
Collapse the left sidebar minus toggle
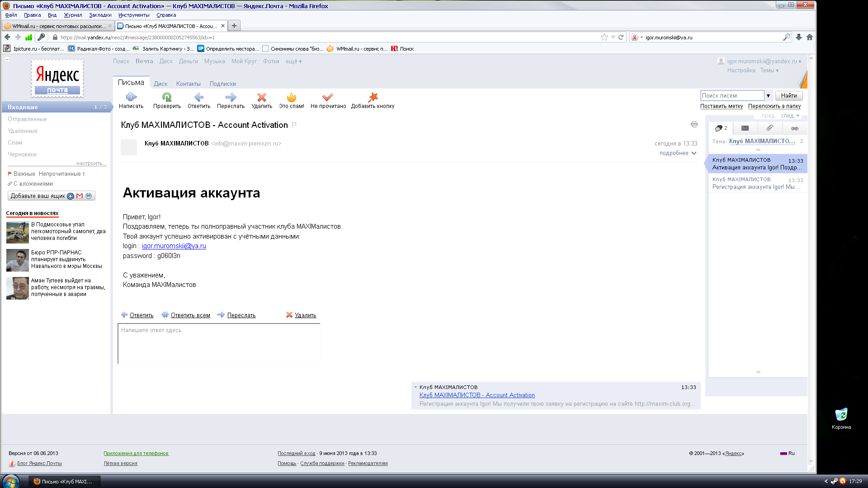click(x=7, y=60)
